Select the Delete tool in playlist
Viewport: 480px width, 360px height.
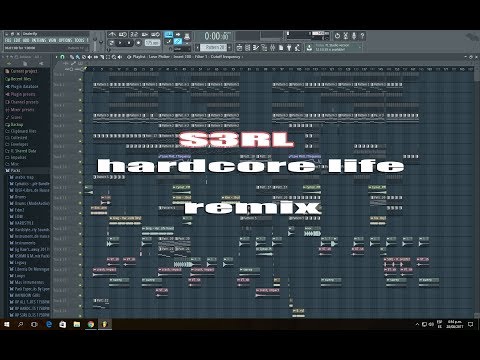[x=84, y=57]
